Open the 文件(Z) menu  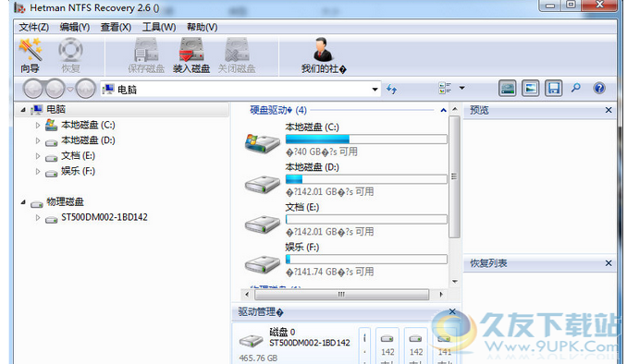[34, 27]
